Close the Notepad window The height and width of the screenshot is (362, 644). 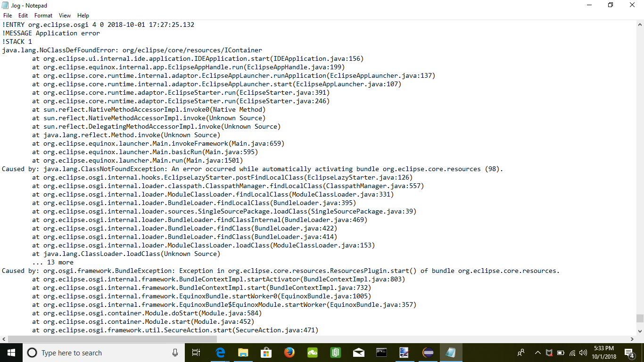[x=633, y=5]
